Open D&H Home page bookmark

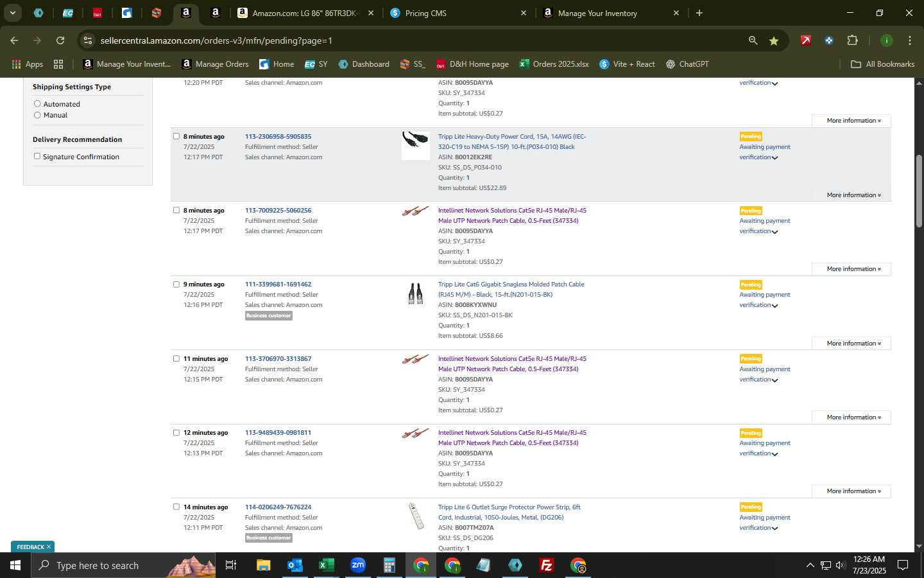(472, 64)
